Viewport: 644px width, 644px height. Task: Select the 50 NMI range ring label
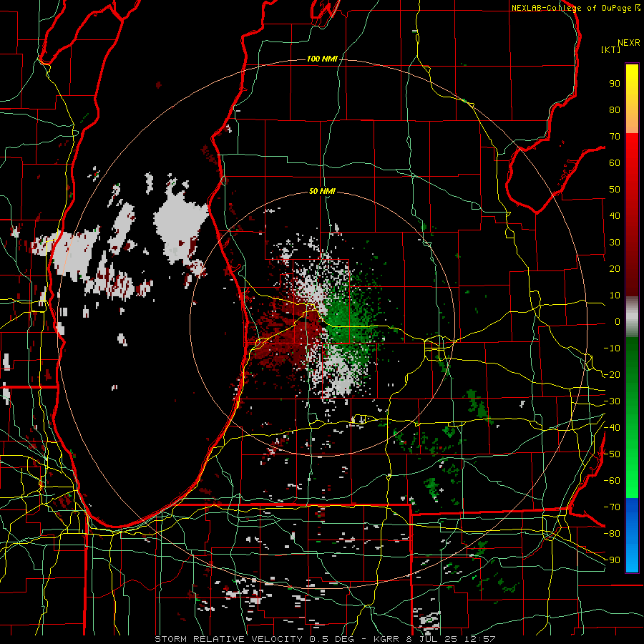pos(322,191)
